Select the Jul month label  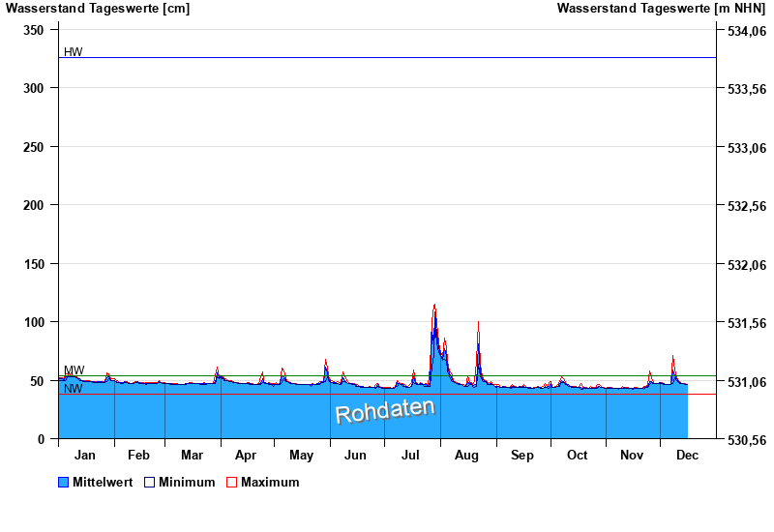click(411, 455)
